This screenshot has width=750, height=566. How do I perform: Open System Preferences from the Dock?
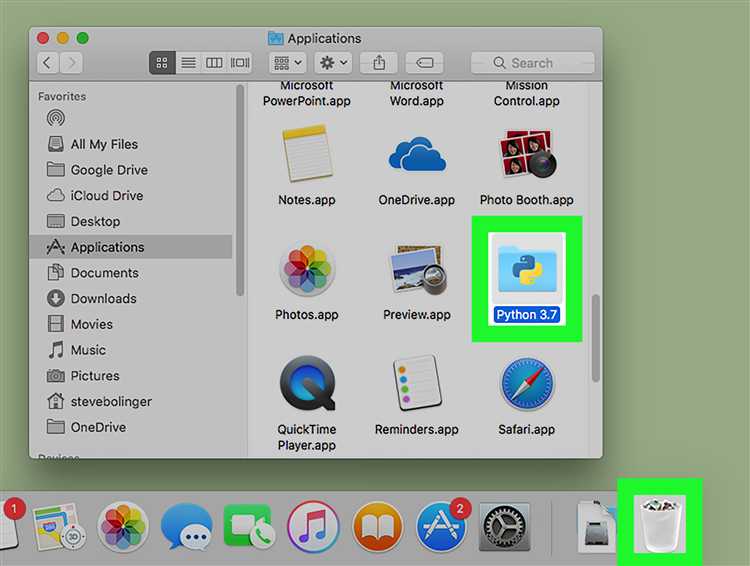click(504, 527)
